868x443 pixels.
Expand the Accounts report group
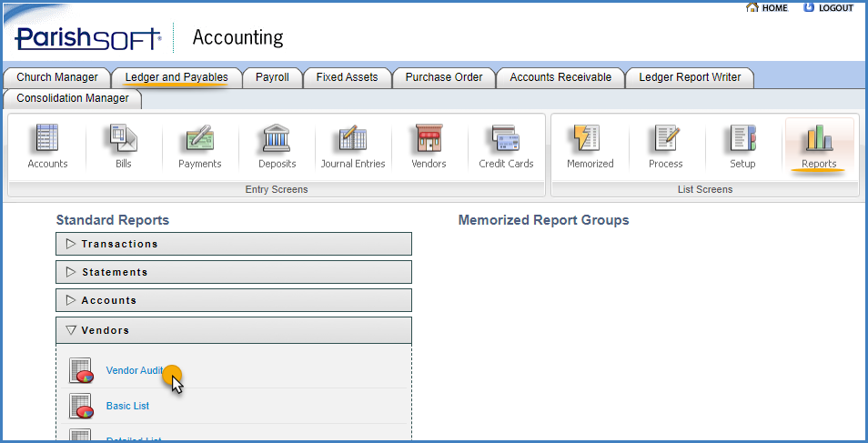click(234, 300)
